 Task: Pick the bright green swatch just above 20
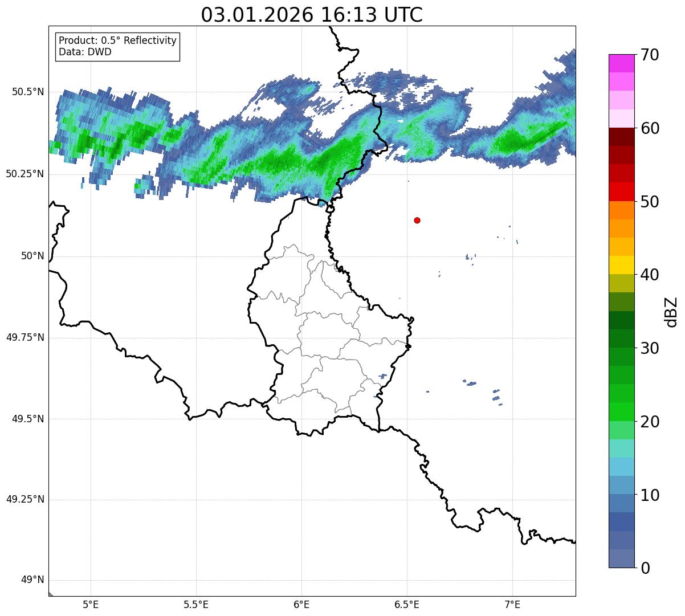point(621,412)
